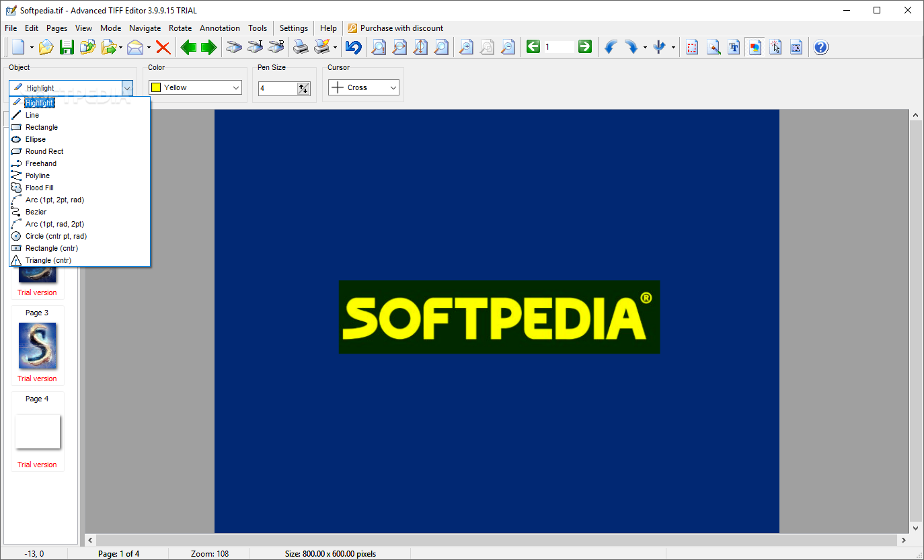Choose Circle (cntr pt, rad) option
The width and height of the screenshot is (924, 560).
pyautogui.click(x=80, y=236)
